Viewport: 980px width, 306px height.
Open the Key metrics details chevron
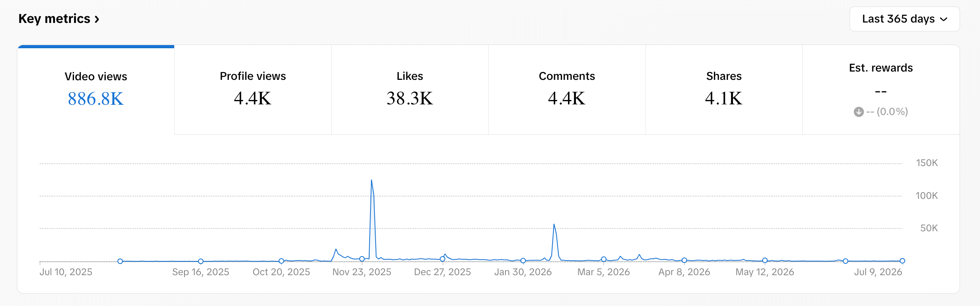[x=97, y=19]
